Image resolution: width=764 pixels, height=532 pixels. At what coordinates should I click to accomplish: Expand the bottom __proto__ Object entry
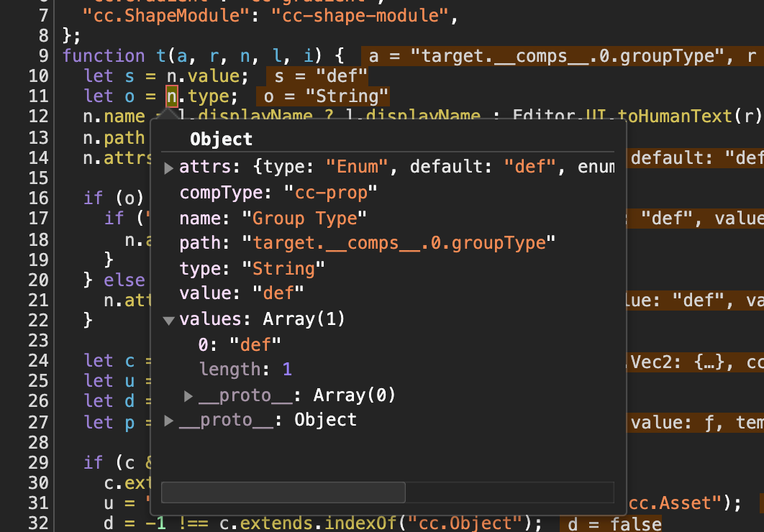point(168,419)
